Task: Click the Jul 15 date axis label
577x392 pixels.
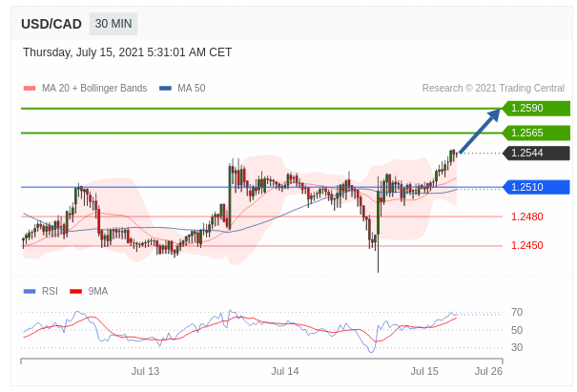Action: (x=424, y=371)
